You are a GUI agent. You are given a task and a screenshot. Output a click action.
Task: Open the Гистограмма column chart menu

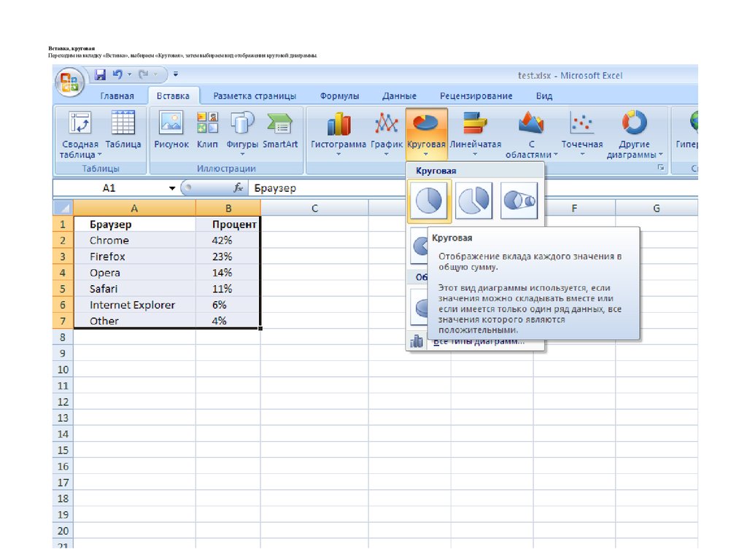pyautogui.click(x=338, y=134)
